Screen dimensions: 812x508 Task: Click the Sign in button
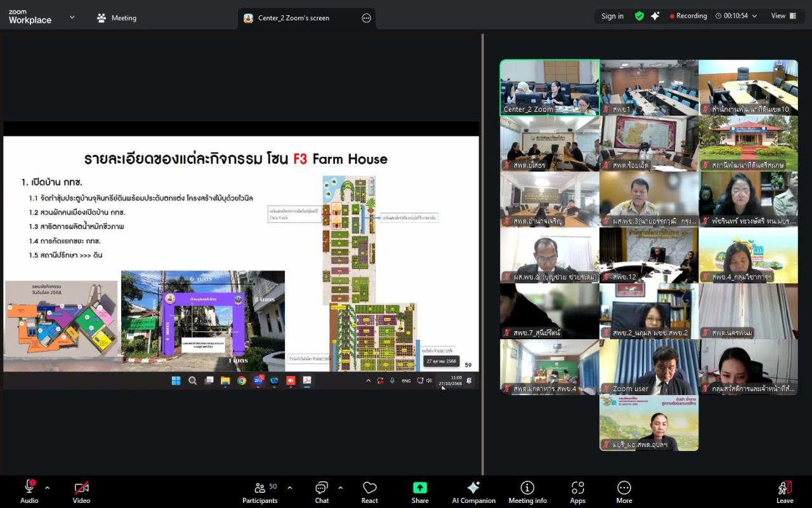tap(612, 16)
